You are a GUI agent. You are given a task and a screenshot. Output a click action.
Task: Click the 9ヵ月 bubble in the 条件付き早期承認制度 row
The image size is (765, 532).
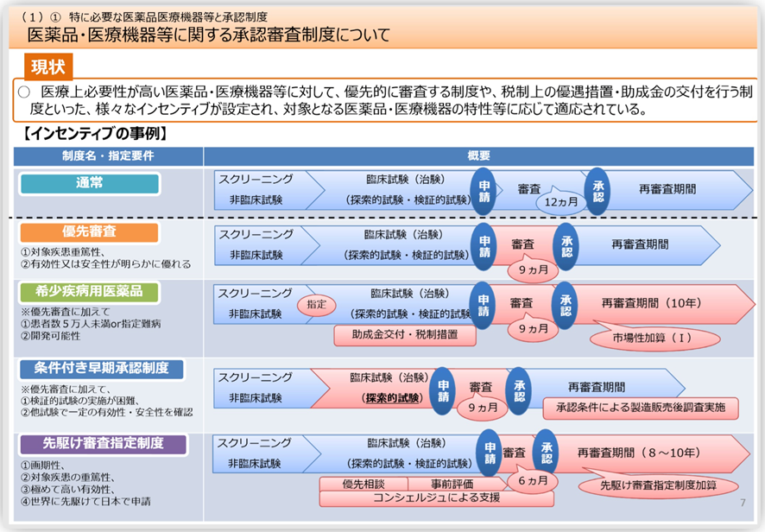tap(483, 407)
